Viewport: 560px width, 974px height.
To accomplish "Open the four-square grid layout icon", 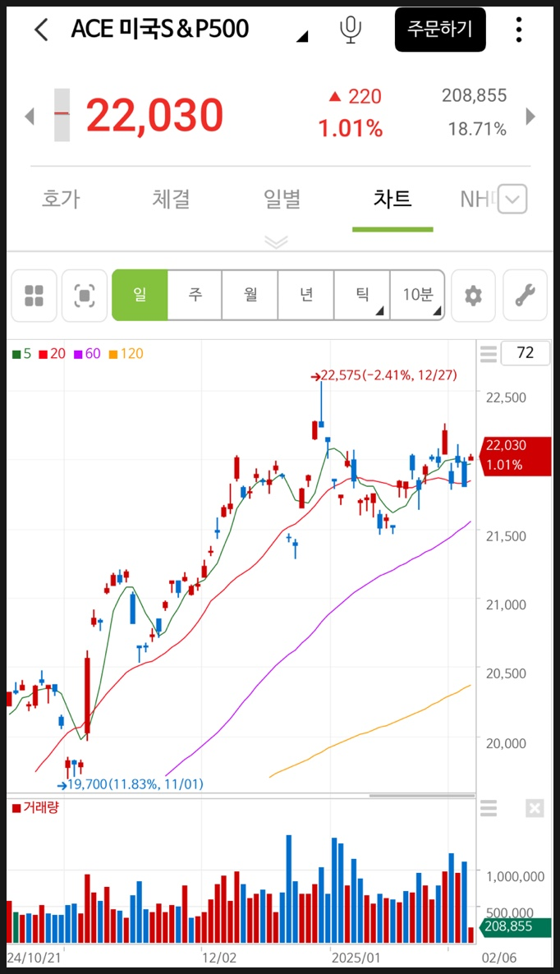I will click(x=34, y=296).
